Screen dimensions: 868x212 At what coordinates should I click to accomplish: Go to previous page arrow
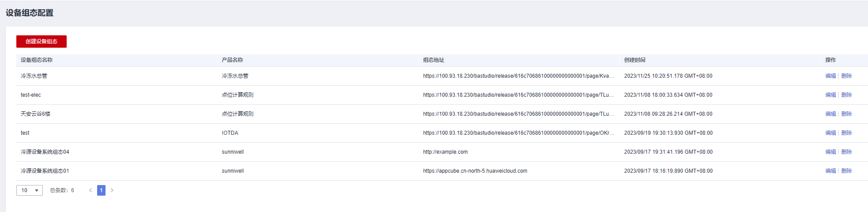point(91,190)
